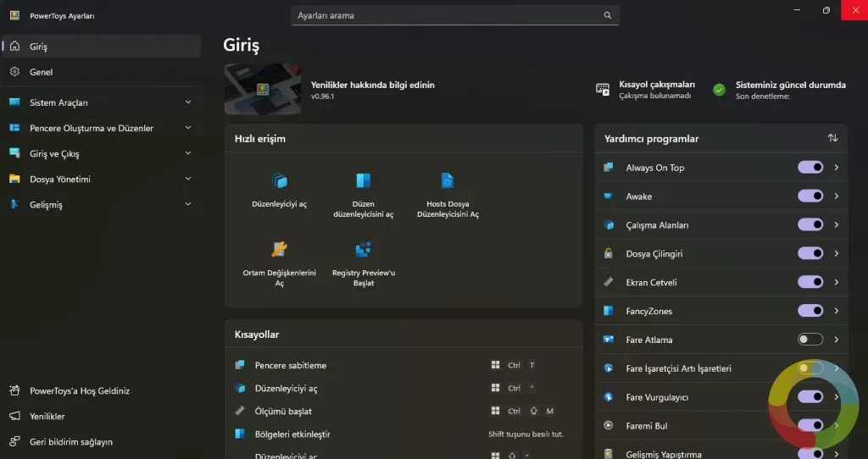868x459 pixels.
Task: Click the Always On Top module icon
Action: (x=609, y=167)
